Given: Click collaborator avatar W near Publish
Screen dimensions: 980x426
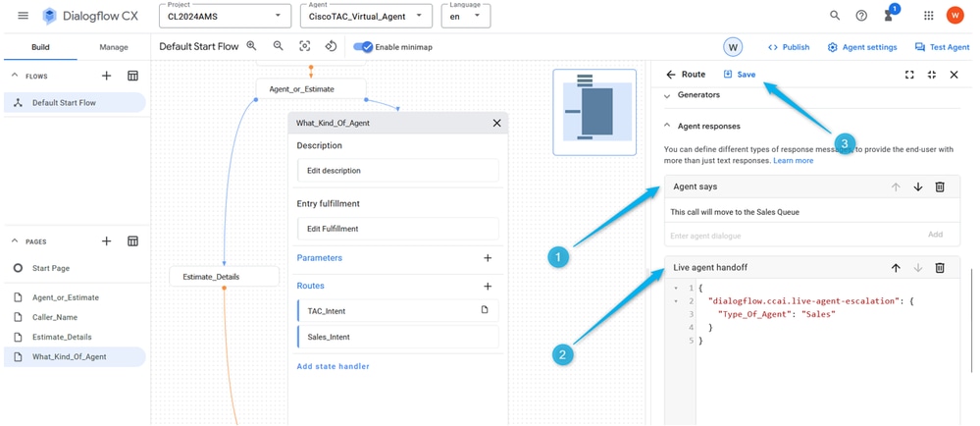Looking at the screenshot, I should [x=733, y=47].
